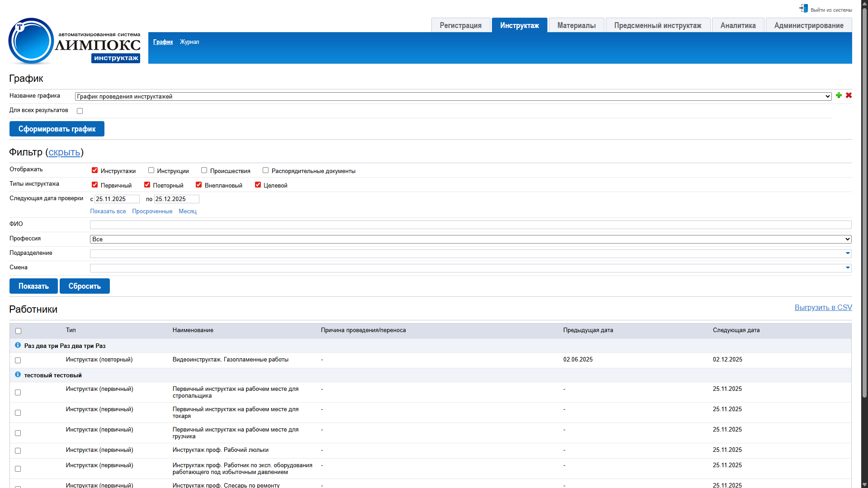
Task: Click the red X delete-schedule icon
Action: click(849, 95)
